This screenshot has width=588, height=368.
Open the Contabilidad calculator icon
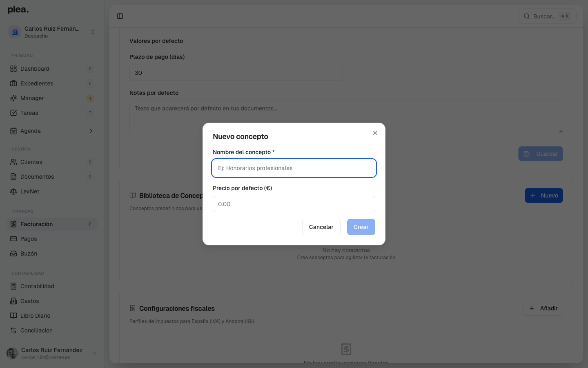pyautogui.click(x=13, y=286)
